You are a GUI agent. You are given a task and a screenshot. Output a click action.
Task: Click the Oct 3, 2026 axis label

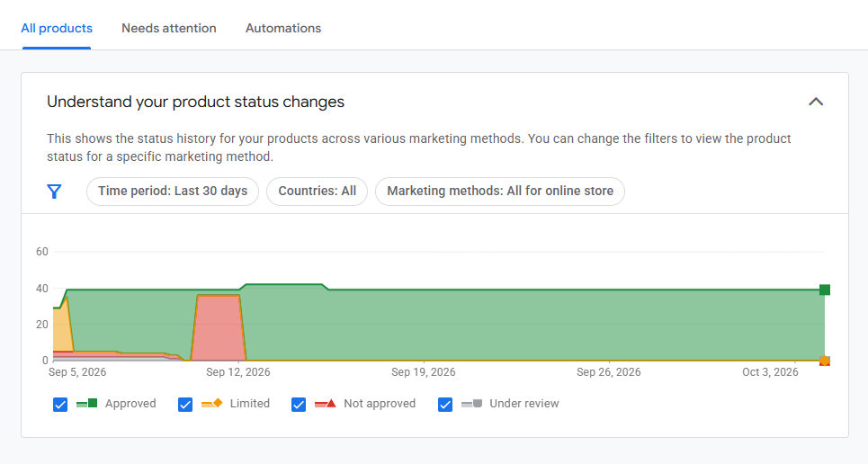(770, 372)
